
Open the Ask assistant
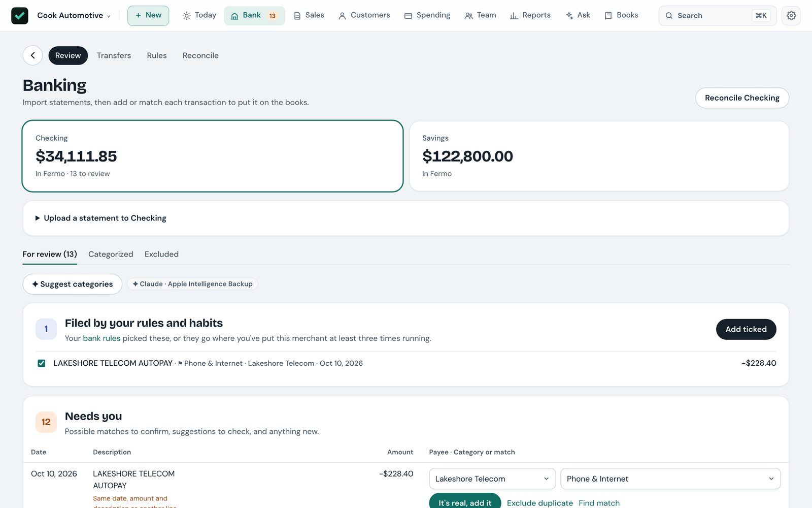(578, 16)
